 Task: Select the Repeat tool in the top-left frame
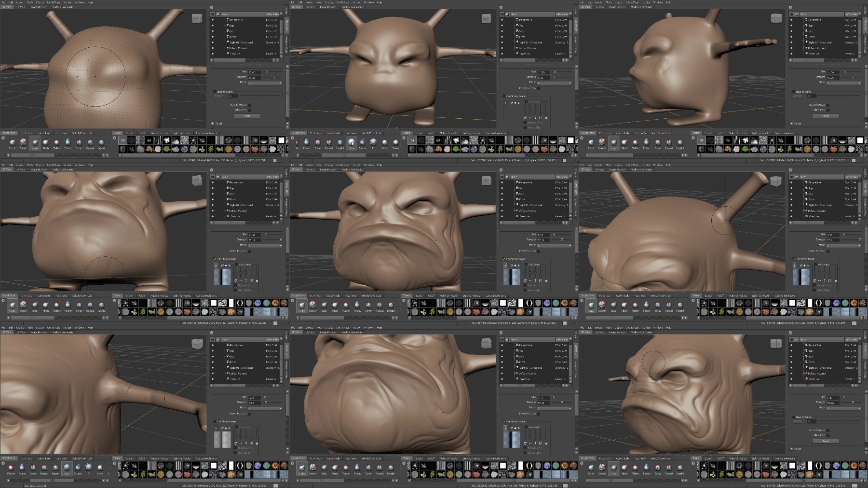pos(90,143)
